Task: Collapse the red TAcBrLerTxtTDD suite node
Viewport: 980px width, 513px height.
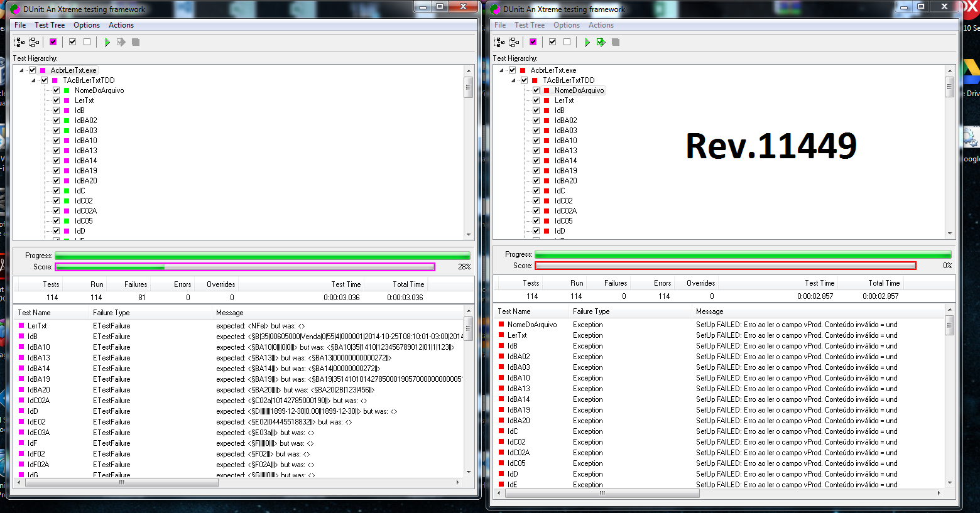Action: (514, 80)
